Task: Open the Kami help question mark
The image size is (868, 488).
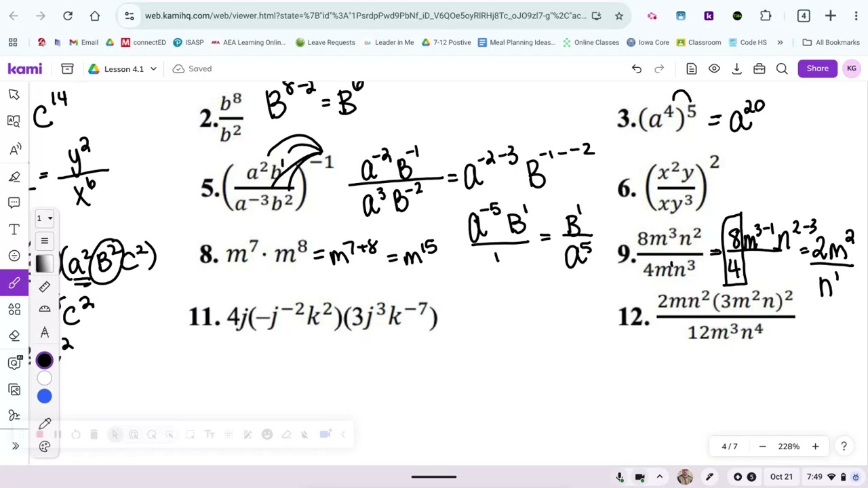Action: coord(844,446)
